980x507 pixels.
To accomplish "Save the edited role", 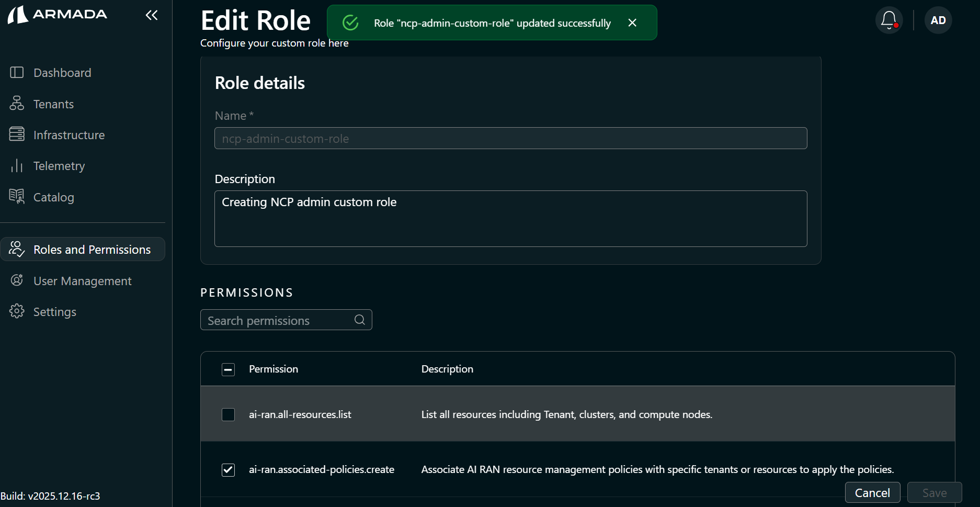I will (x=935, y=492).
